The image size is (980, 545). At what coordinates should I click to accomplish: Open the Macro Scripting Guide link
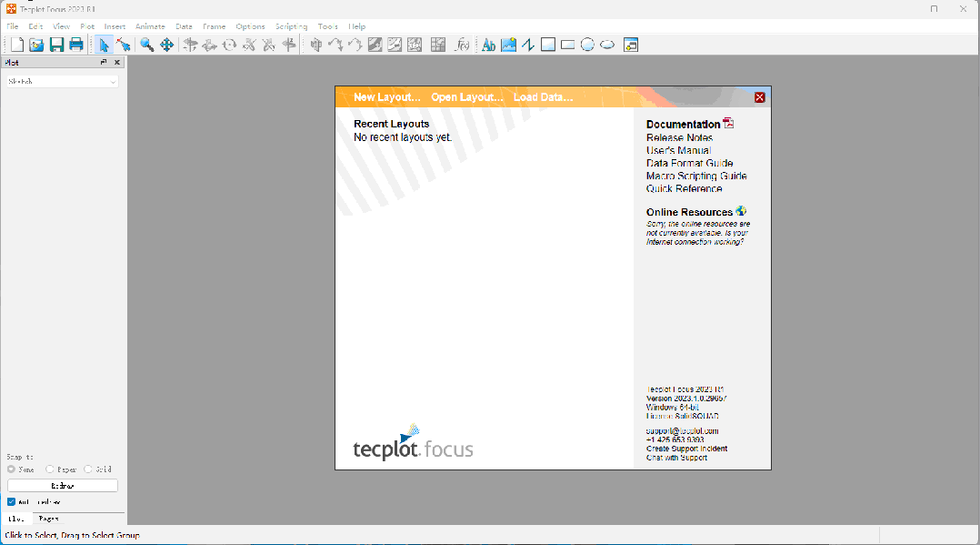[696, 176]
